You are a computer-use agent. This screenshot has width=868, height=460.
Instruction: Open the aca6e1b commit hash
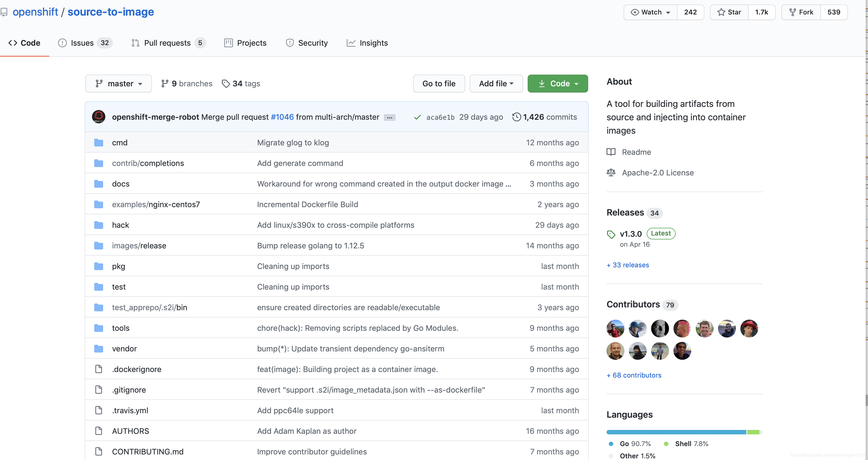click(440, 117)
